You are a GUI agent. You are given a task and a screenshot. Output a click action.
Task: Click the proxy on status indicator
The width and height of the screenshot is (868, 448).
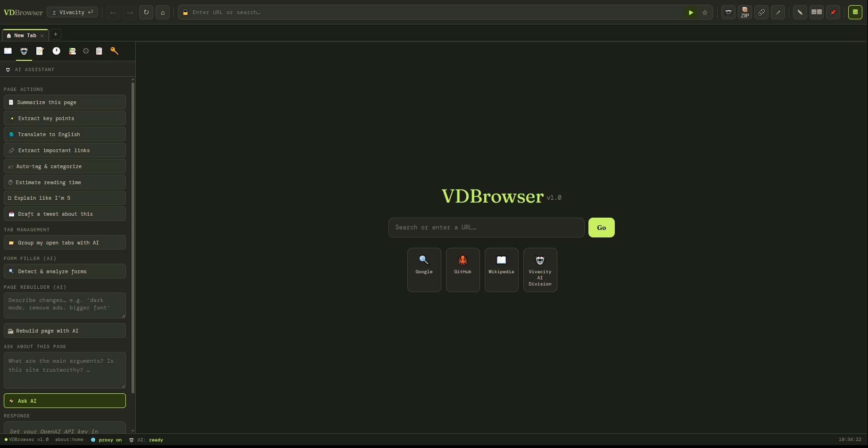106,440
